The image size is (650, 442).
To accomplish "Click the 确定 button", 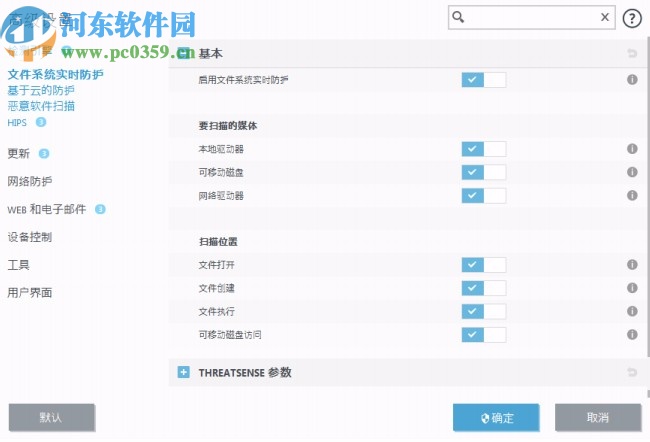I will [x=496, y=417].
